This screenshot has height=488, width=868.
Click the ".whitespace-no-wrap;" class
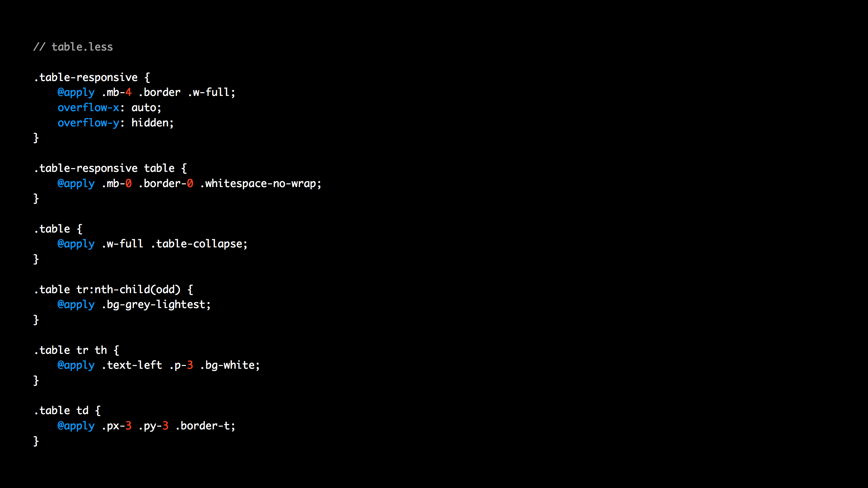[x=260, y=183]
